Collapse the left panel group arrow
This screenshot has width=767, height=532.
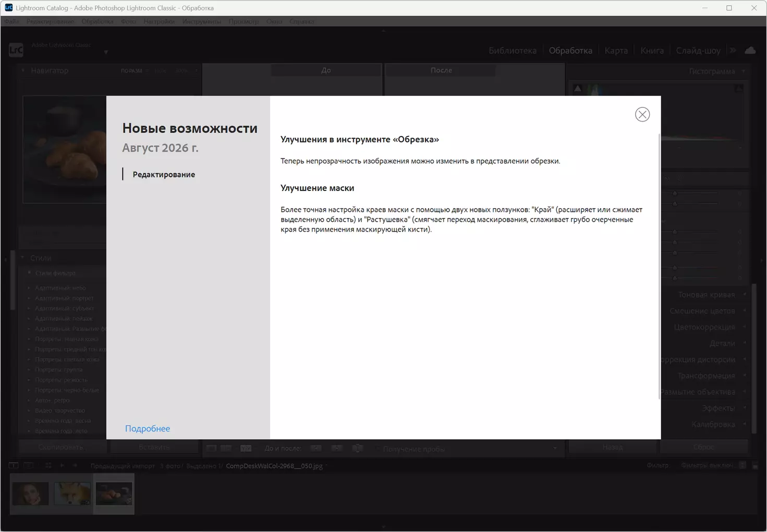pyautogui.click(x=6, y=259)
